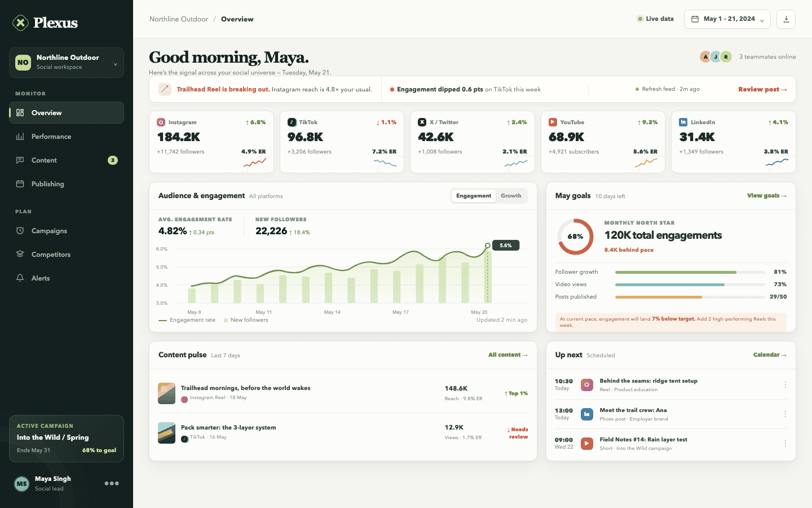Image resolution: width=812 pixels, height=508 pixels.
Task: Click the Plexus logo icon
Action: click(x=21, y=23)
